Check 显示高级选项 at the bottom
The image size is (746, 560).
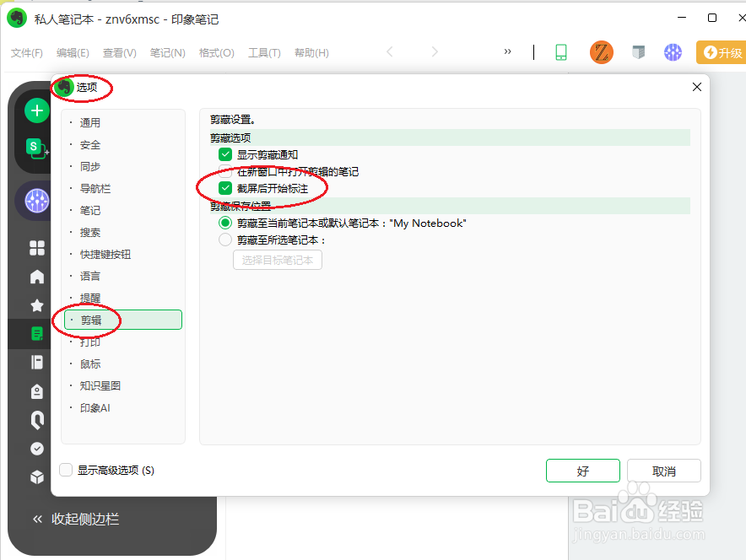click(65, 471)
